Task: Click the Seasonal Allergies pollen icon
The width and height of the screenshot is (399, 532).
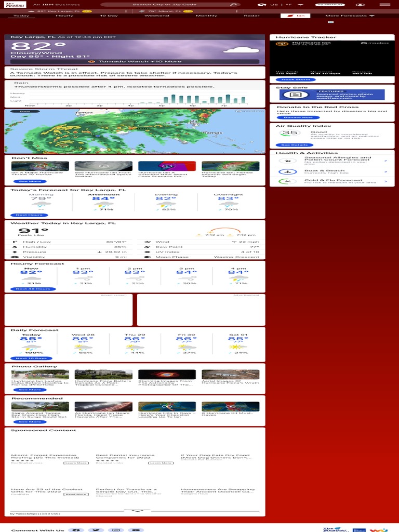Action: 287,161
